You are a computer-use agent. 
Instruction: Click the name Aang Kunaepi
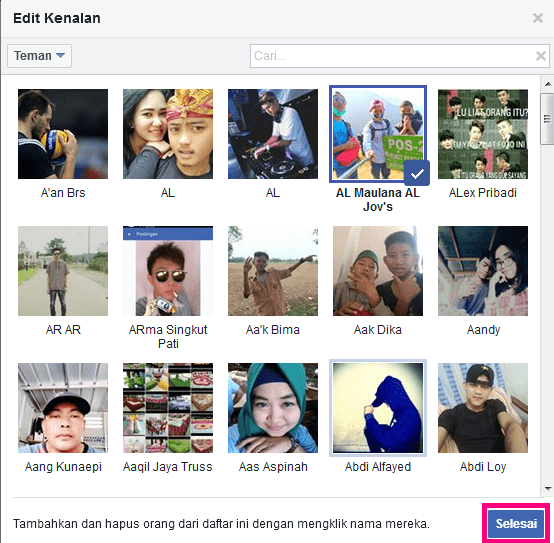pos(63,467)
